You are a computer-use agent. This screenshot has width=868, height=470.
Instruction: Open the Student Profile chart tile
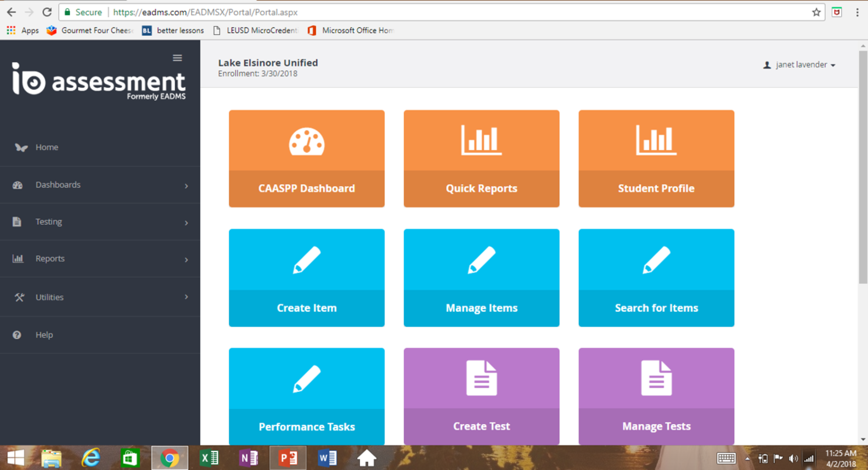[x=656, y=159]
